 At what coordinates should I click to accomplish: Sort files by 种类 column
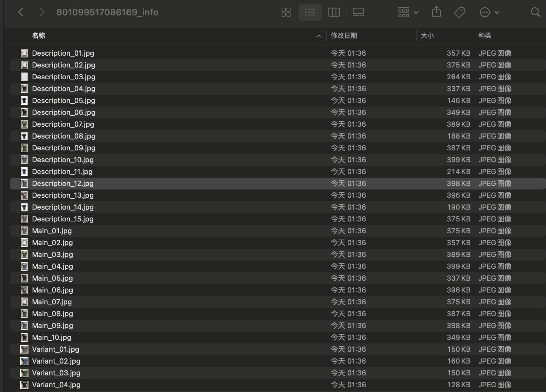point(485,36)
